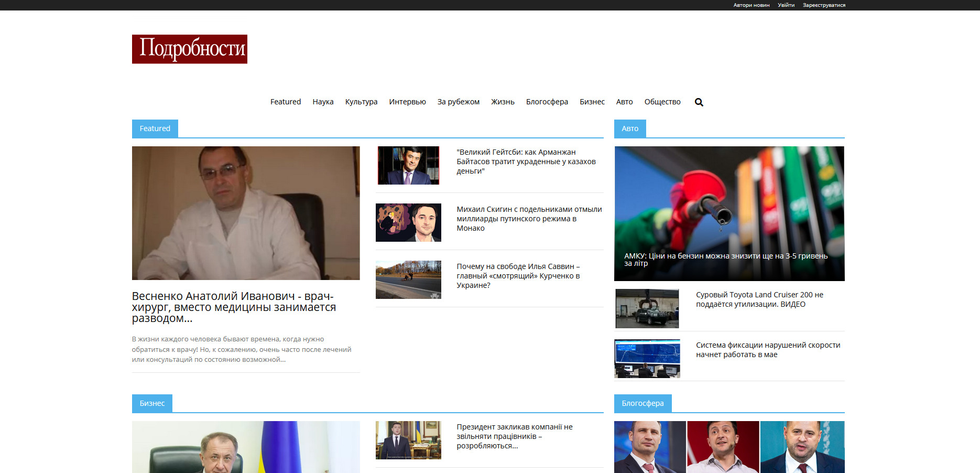Open the Бизнес section header tab
The image size is (980, 473).
pos(152,403)
